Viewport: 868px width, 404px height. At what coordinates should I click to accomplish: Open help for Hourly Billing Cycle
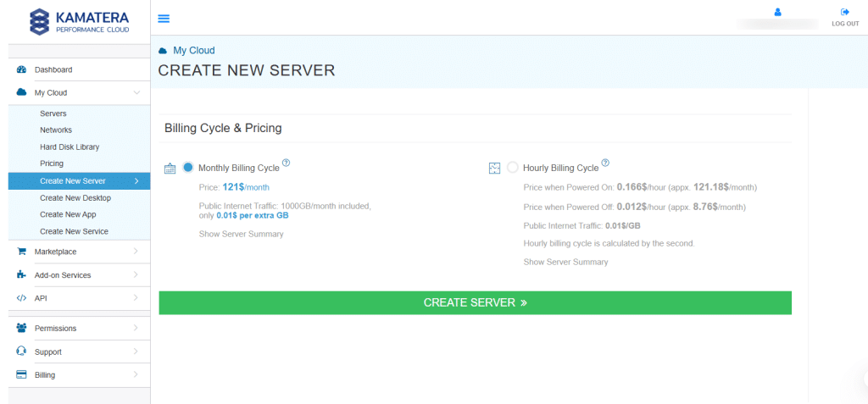605,163
